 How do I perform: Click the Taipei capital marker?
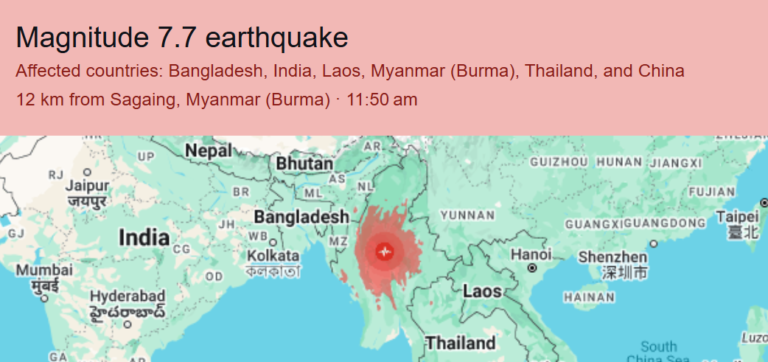point(764,202)
